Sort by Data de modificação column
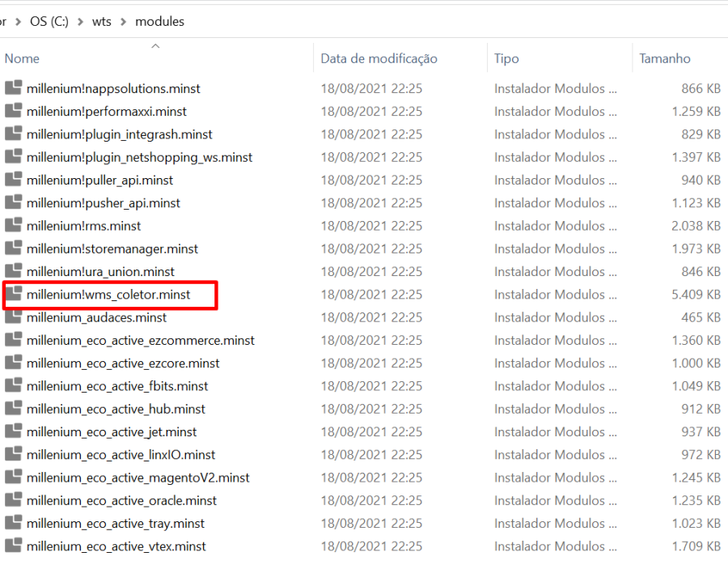 (379, 58)
